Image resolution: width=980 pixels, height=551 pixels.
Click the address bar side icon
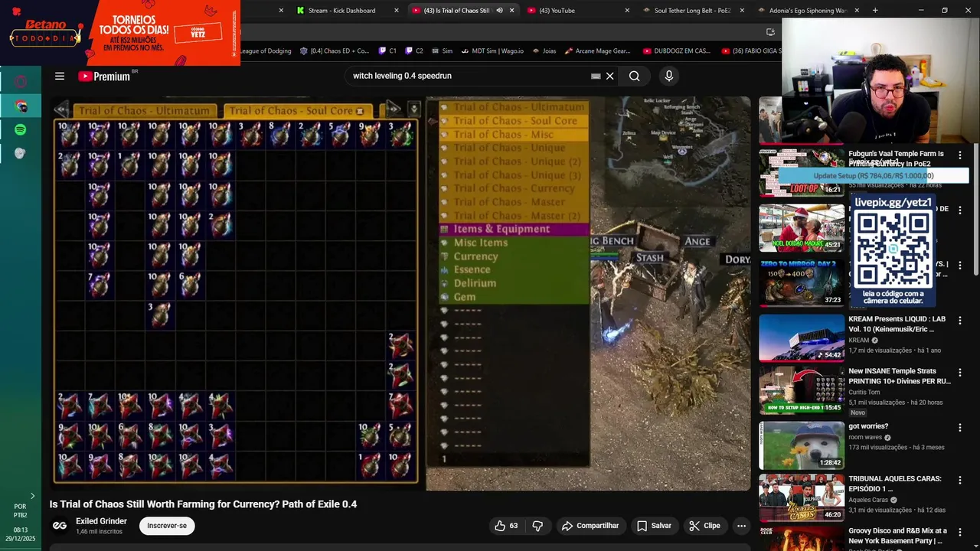[770, 32]
